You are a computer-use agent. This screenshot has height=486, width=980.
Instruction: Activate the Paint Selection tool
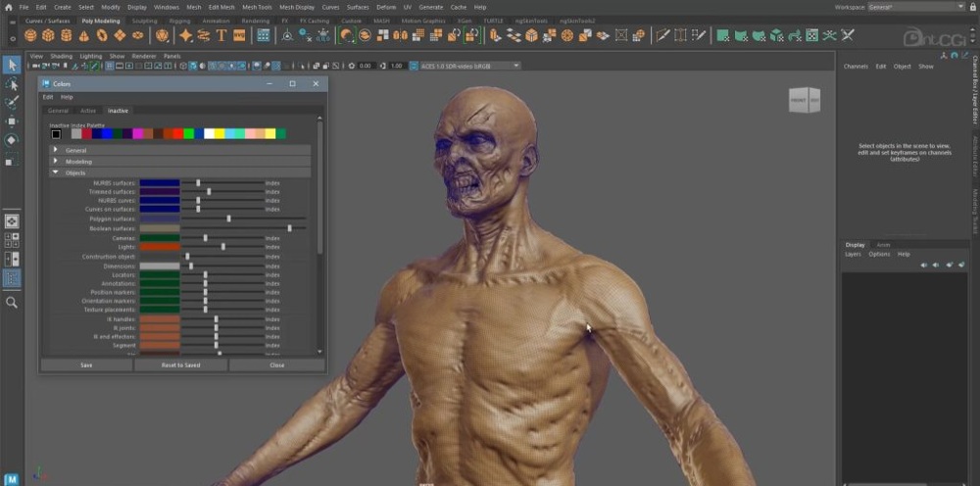pos(12,102)
